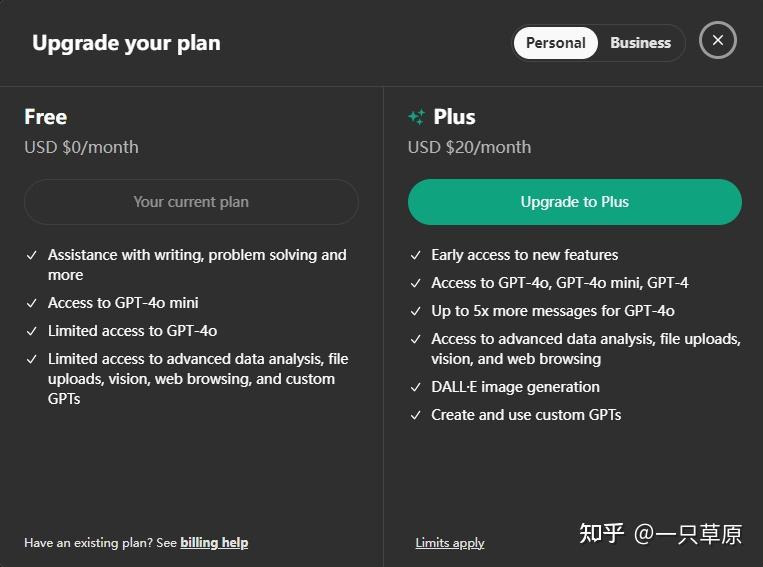
Task: Switch to the Business plan tab
Action: pos(640,43)
